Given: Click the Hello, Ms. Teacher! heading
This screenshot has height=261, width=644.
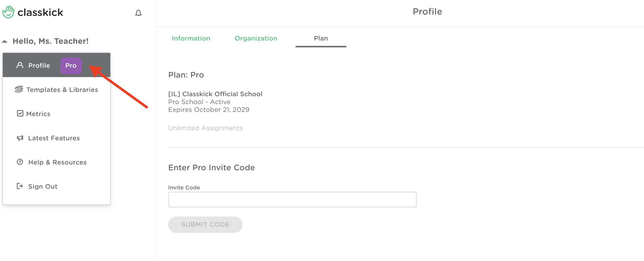Looking at the screenshot, I should (x=51, y=41).
